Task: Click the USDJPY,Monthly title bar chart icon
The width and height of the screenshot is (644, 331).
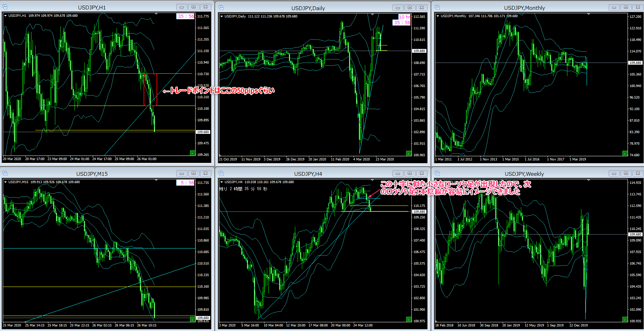Action: click(x=437, y=7)
